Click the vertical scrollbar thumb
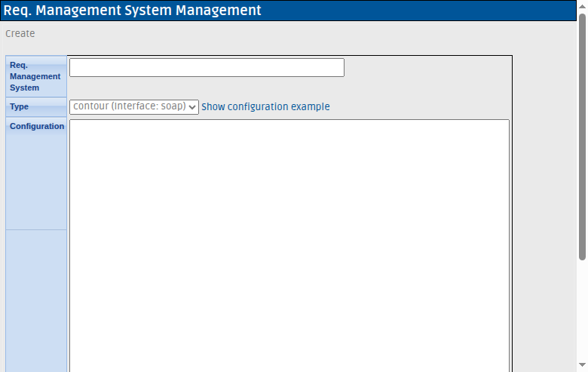Image resolution: width=588 pixels, height=372 pixels. pyautogui.click(x=582, y=137)
